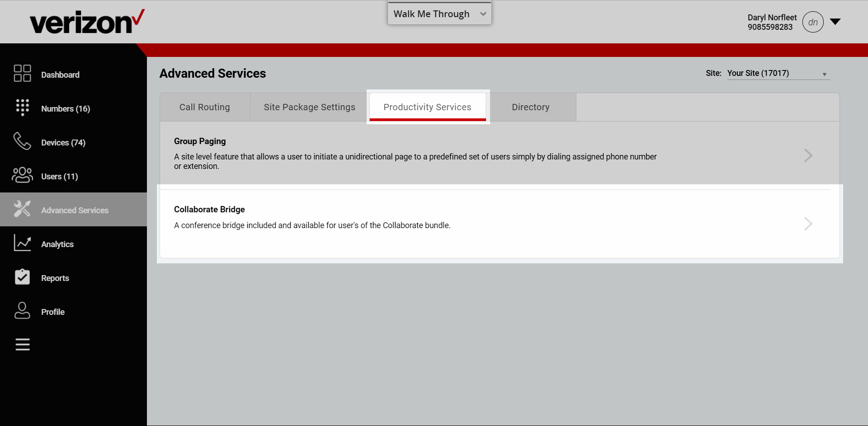868x426 pixels.
Task: Click the Numbers dial pad icon
Action: tap(22, 108)
